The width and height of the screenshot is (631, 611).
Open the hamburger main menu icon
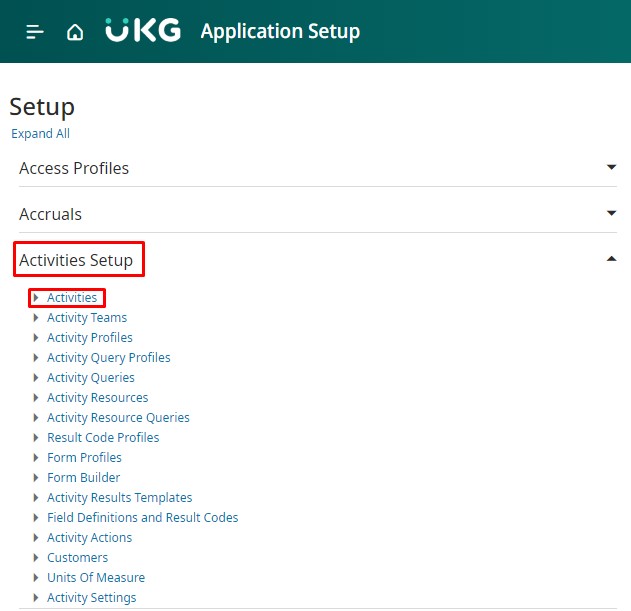point(35,32)
